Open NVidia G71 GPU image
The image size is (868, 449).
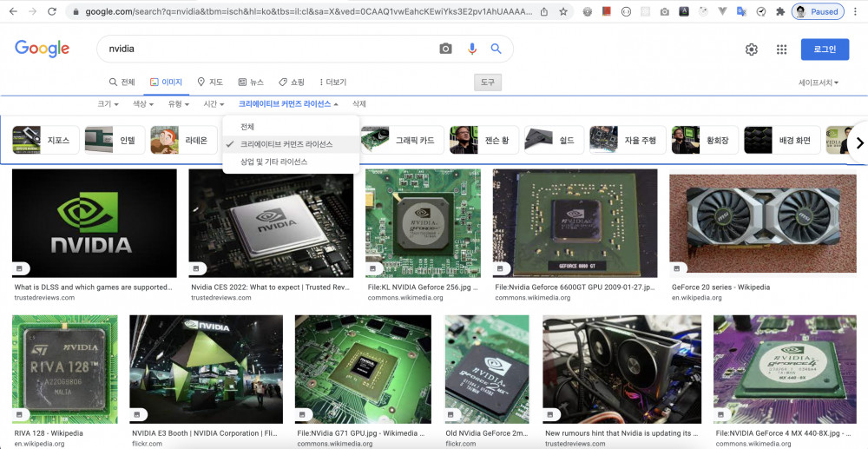pyautogui.click(x=363, y=369)
